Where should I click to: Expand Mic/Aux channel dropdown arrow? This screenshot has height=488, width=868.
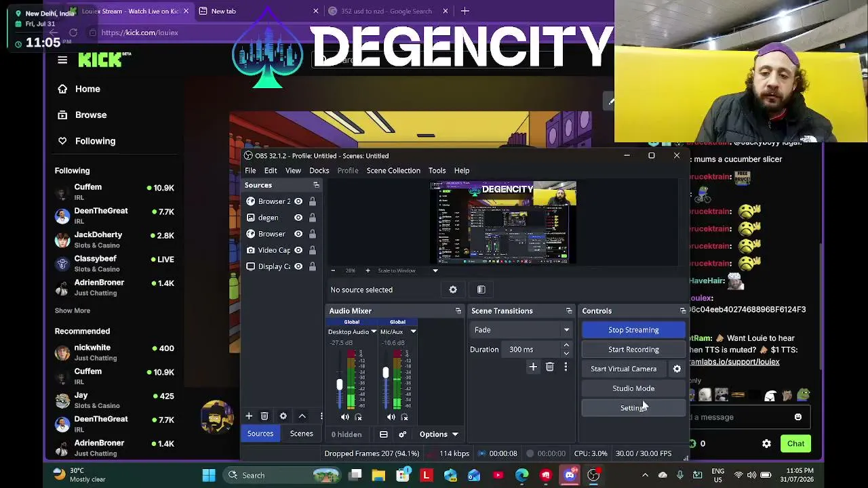tap(413, 331)
